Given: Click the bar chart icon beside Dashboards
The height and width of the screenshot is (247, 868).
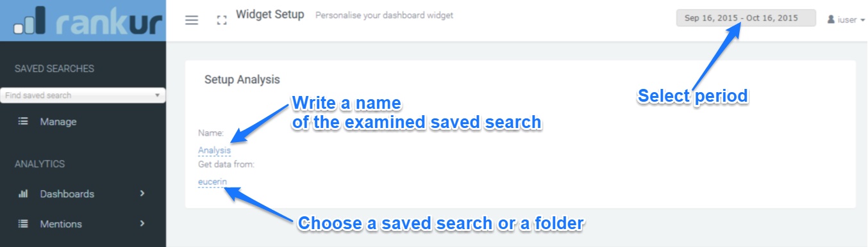Looking at the screenshot, I should pyautogui.click(x=23, y=194).
